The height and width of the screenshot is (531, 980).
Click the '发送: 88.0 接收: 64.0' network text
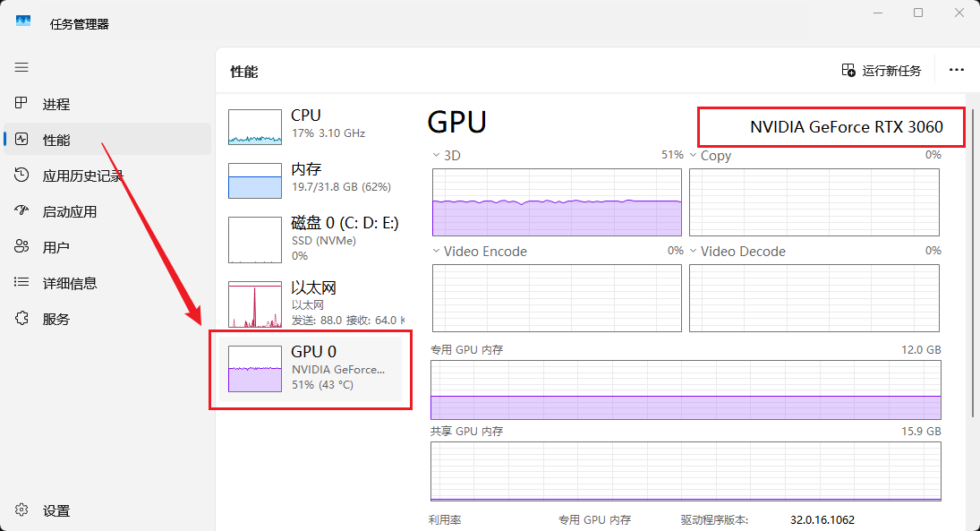click(x=347, y=321)
